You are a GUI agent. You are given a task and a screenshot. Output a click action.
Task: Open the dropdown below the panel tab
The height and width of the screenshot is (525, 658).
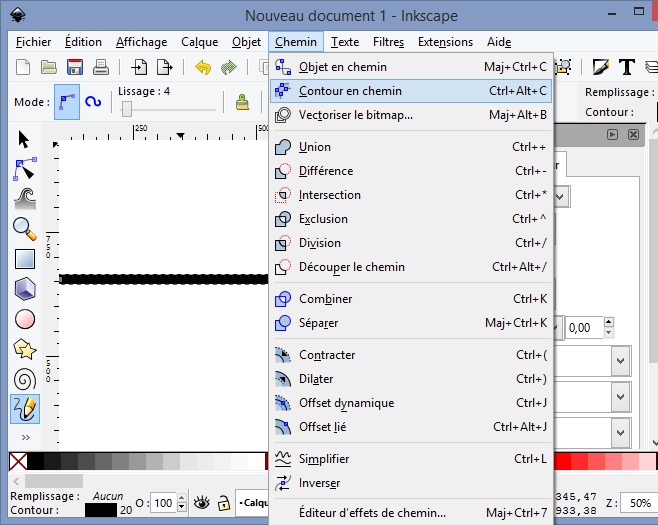(x=561, y=196)
